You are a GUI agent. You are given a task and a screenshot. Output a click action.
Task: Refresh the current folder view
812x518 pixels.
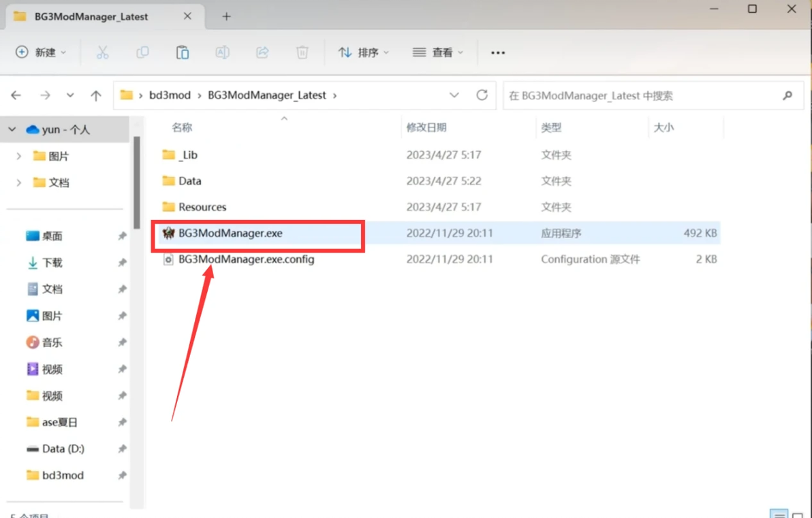[482, 95]
